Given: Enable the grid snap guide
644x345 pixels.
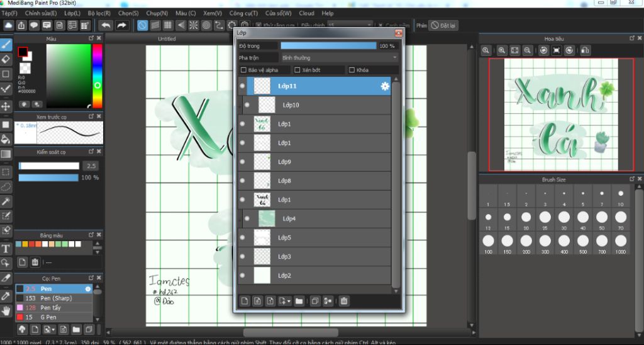Looking at the screenshot, I should (167, 25).
